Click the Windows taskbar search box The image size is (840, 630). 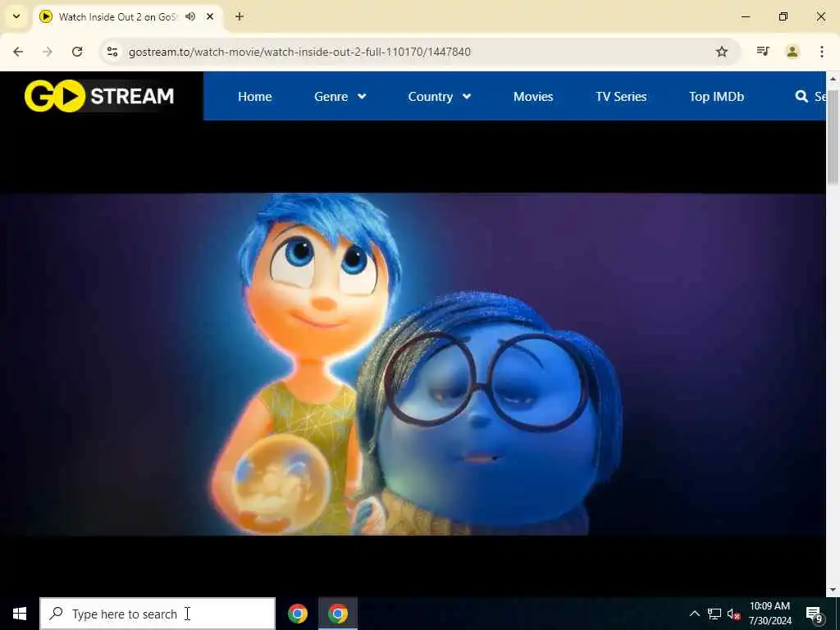pyautogui.click(x=157, y=614)
